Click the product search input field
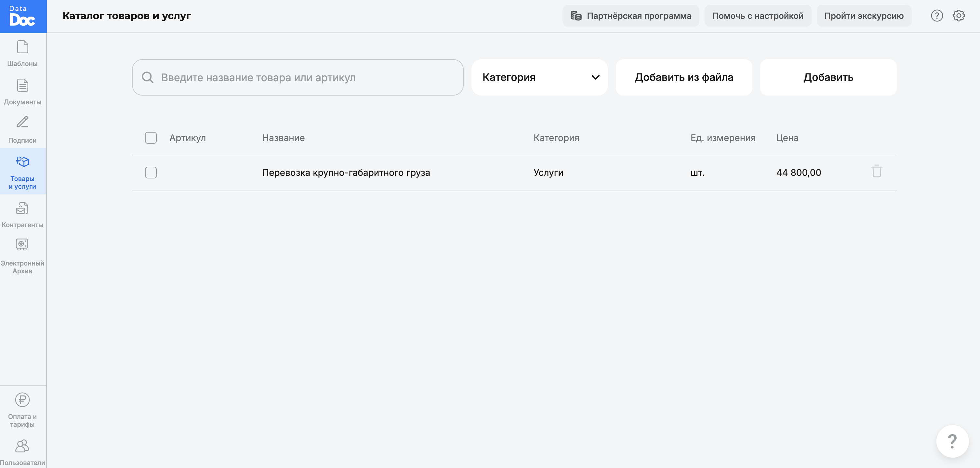Viewport: 980px width, 468px height. point(297,77)
